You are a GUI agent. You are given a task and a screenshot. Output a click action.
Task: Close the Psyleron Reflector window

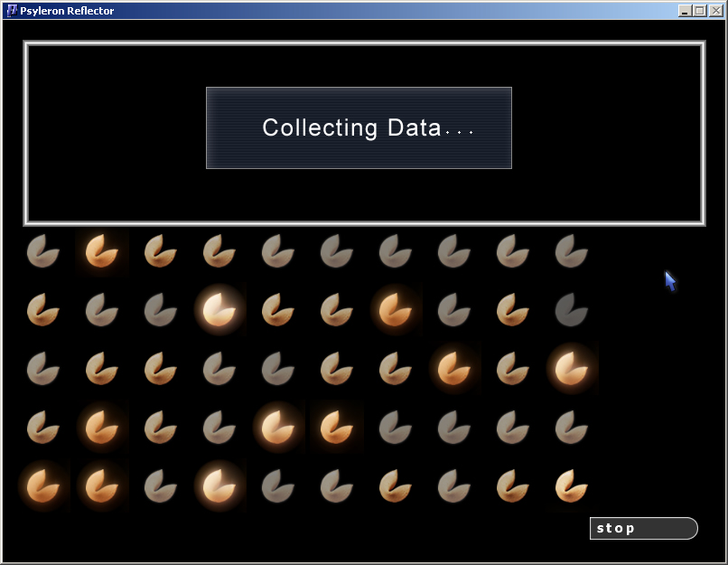[715, 11]
